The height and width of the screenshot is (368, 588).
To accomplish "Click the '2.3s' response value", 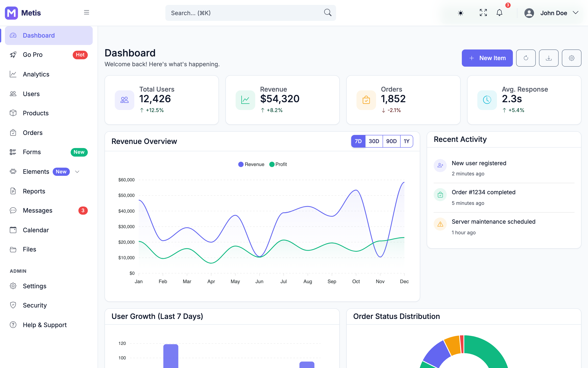I will (512, 99).
